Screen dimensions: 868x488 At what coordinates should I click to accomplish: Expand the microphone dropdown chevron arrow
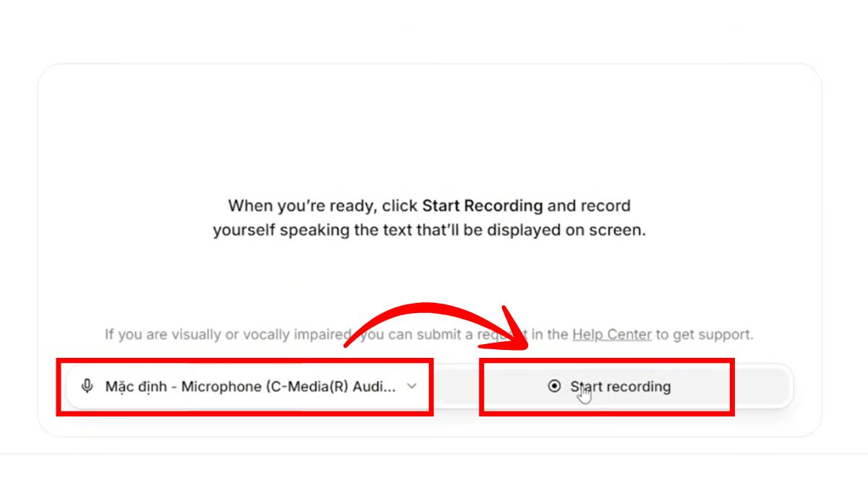pyautogui.click(x=412, y=386)
